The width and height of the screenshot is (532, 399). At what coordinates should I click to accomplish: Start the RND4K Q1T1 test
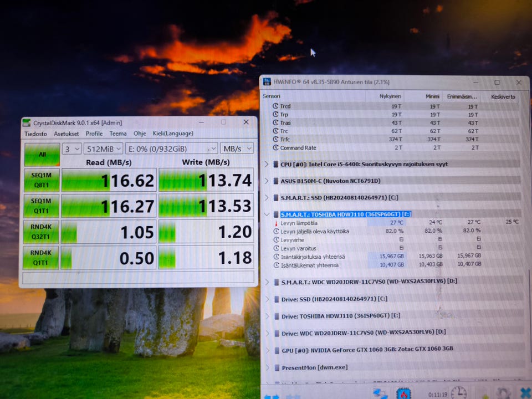tap(40, 258)
